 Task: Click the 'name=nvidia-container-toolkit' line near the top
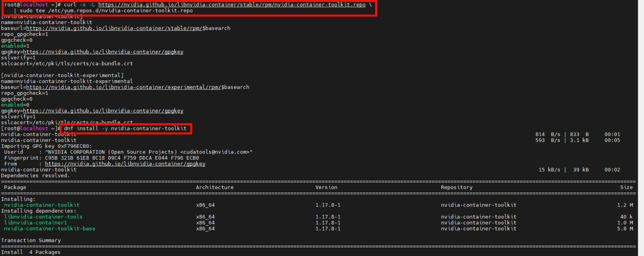coord(47,22)
